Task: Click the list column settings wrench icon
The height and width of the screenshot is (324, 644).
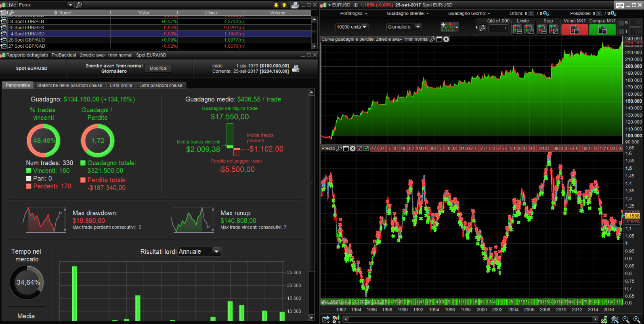Action: pyautogui.click(x=12, y=13)
